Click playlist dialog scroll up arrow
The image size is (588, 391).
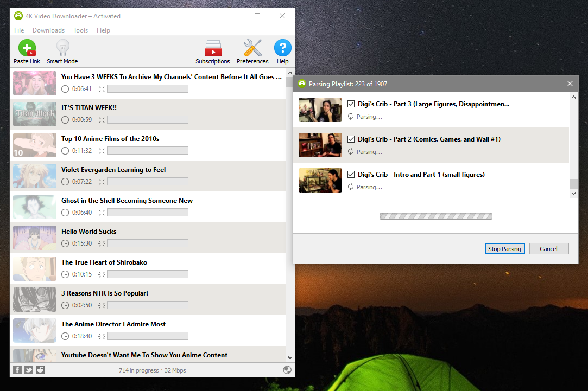573,98
